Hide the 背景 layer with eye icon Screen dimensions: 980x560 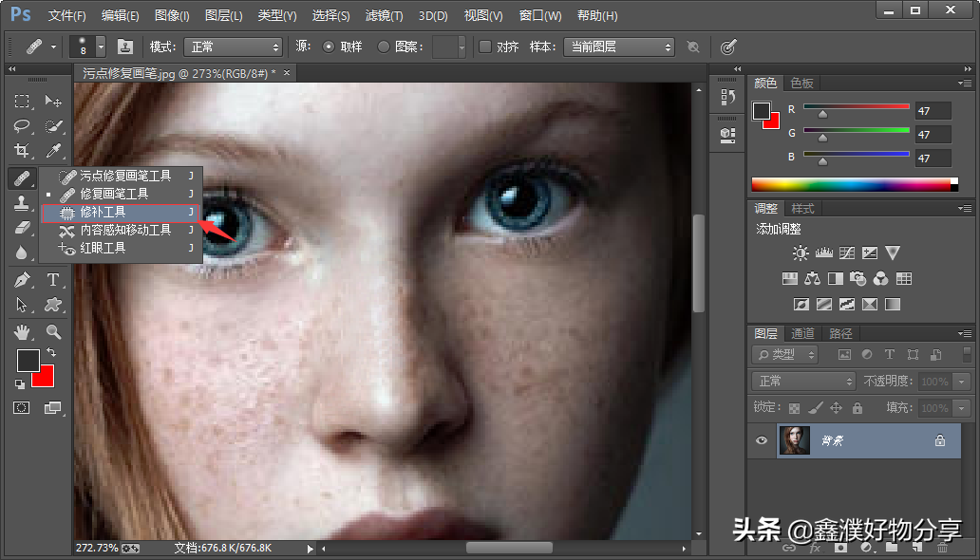(x=762, y=440)
